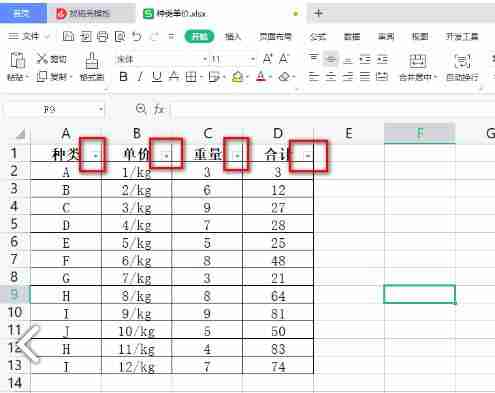Open the 合计 column filter dropdown
Screen dimensions: 495x393
308,155
